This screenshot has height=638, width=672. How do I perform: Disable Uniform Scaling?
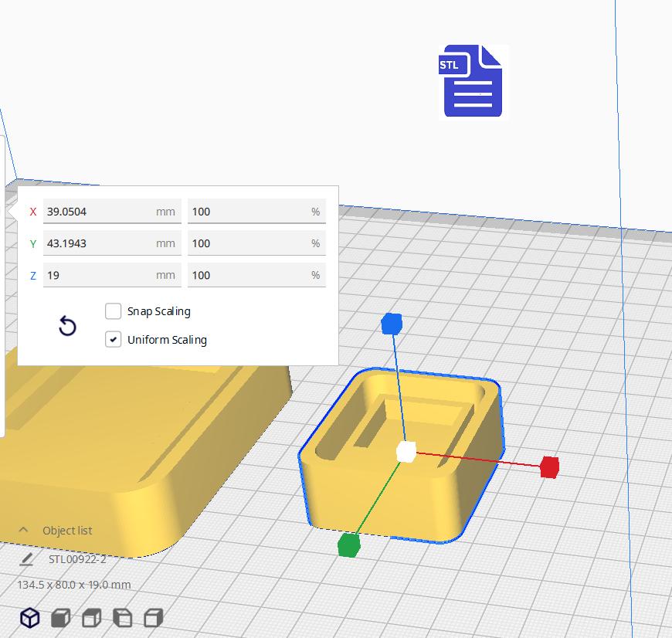(113, 340)
